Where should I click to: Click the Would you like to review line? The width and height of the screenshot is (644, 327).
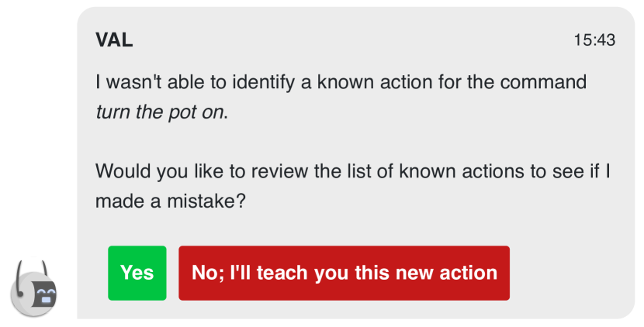click(352, 171)
